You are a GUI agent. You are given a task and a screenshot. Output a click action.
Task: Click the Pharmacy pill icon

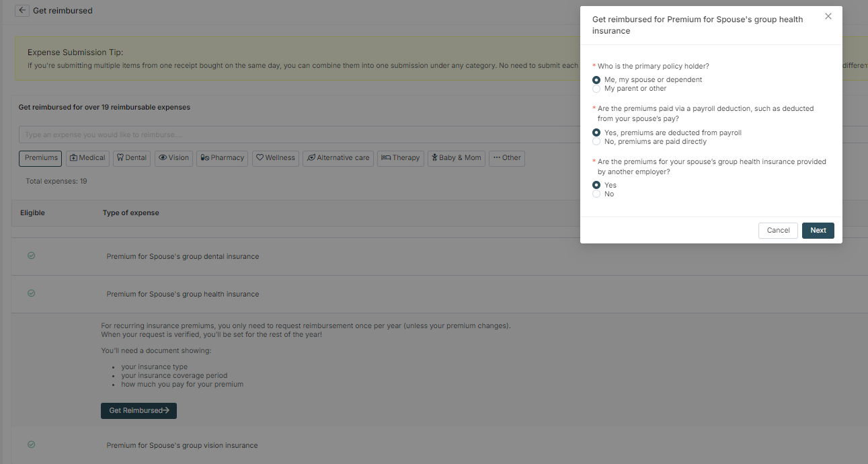point(207,157)
